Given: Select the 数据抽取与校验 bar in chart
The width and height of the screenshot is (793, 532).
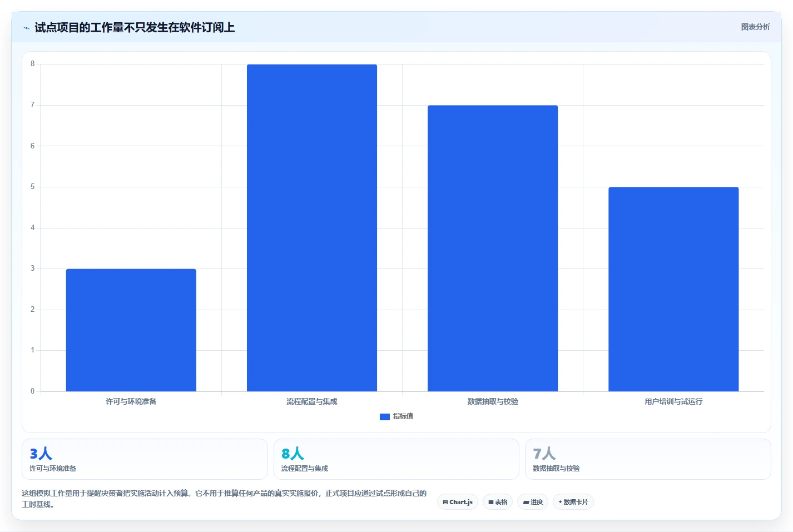Looking at the screenshot, I should point(493,248).
